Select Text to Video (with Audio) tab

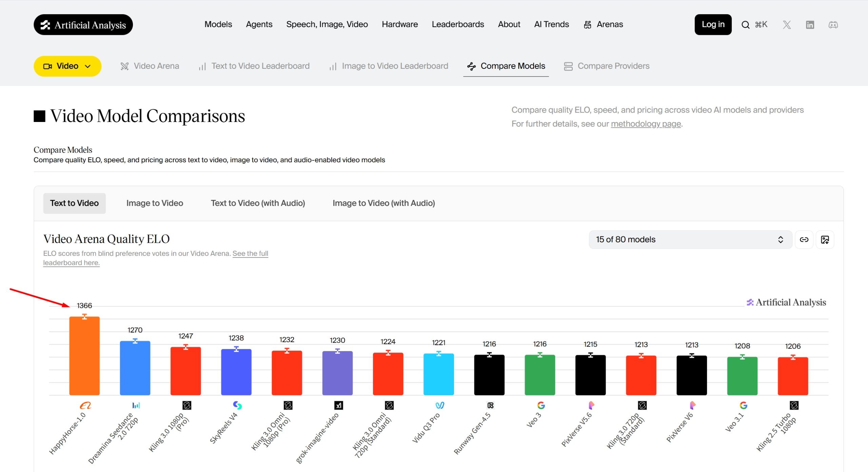click(258, 203)
